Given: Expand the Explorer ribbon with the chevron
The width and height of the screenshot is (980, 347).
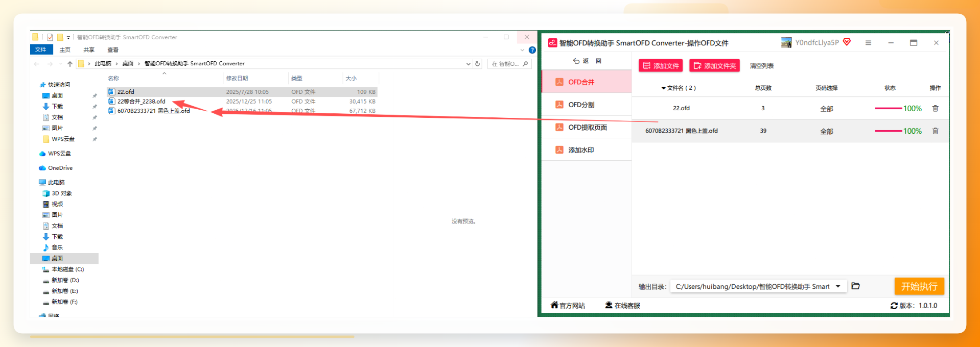Looking at the screenshot, I should click(x=522, y=50).
